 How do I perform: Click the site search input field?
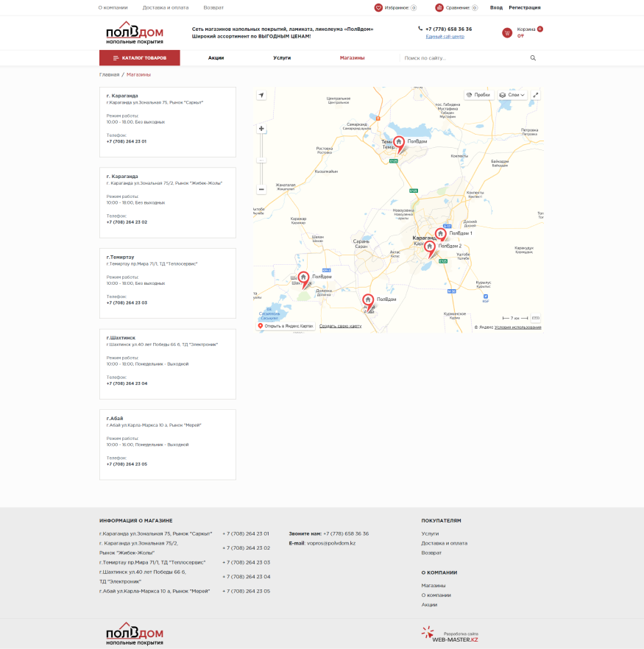[464, 58]
